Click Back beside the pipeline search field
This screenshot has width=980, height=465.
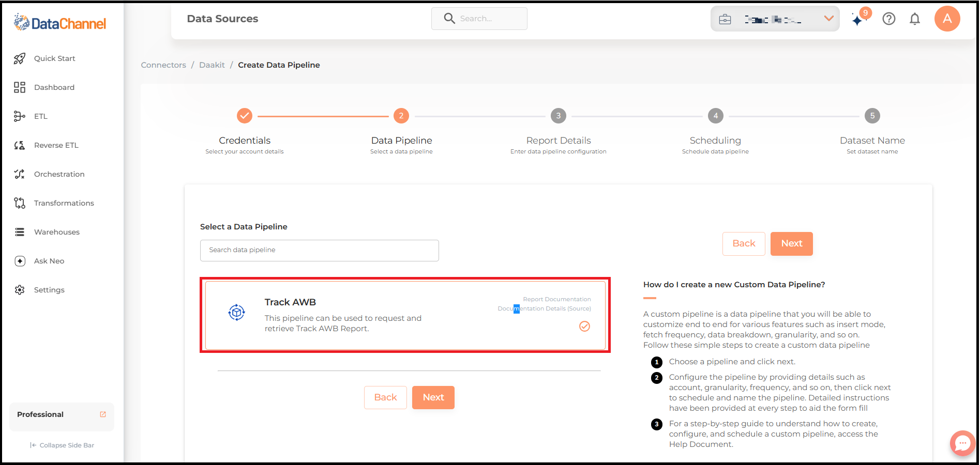click(744, 244)
